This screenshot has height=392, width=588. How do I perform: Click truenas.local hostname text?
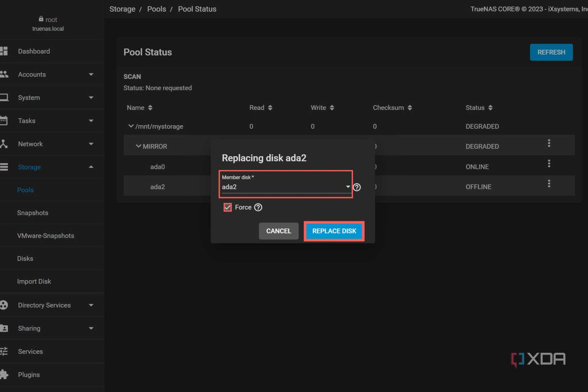tap(48, 29)
